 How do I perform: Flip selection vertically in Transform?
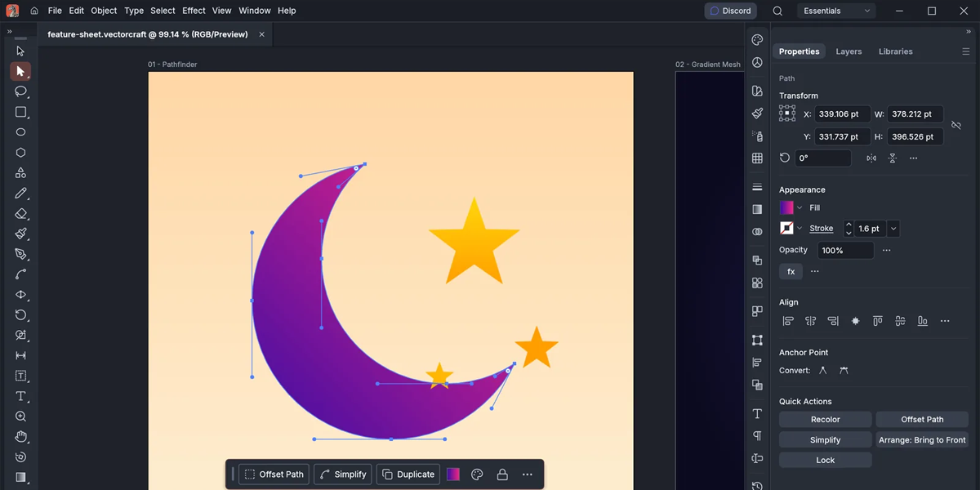(892, 158)
